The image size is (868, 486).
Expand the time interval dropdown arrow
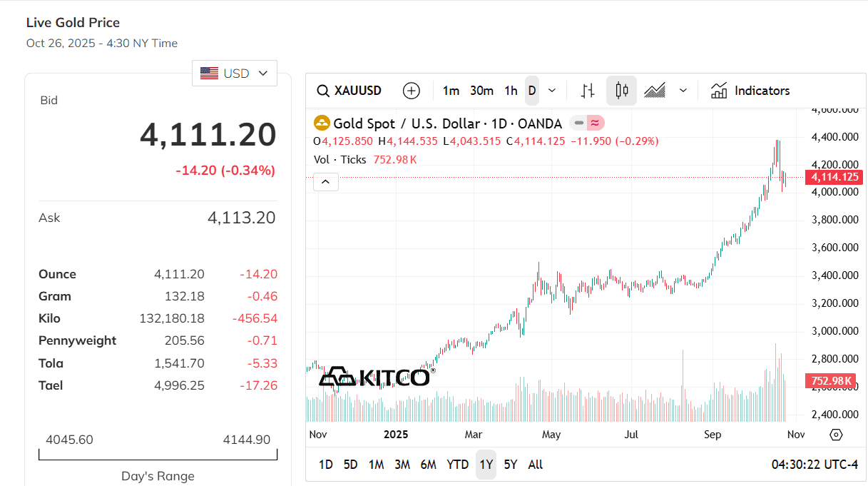(551, 91)
